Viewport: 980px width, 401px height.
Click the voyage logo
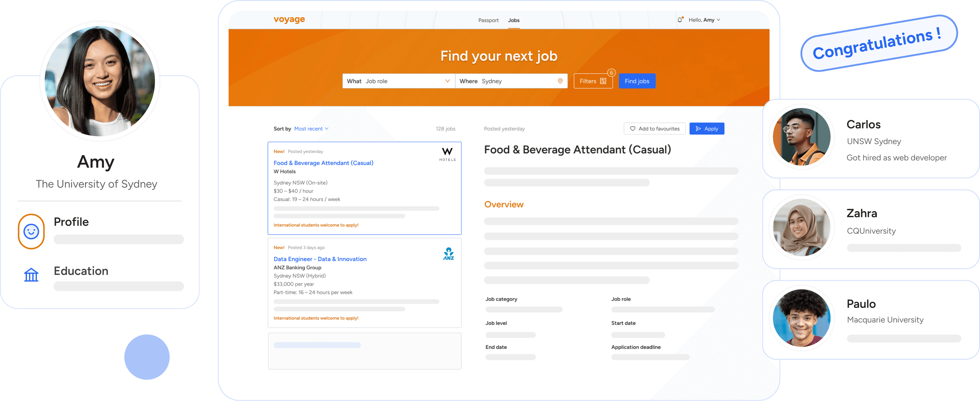[289, 19]
